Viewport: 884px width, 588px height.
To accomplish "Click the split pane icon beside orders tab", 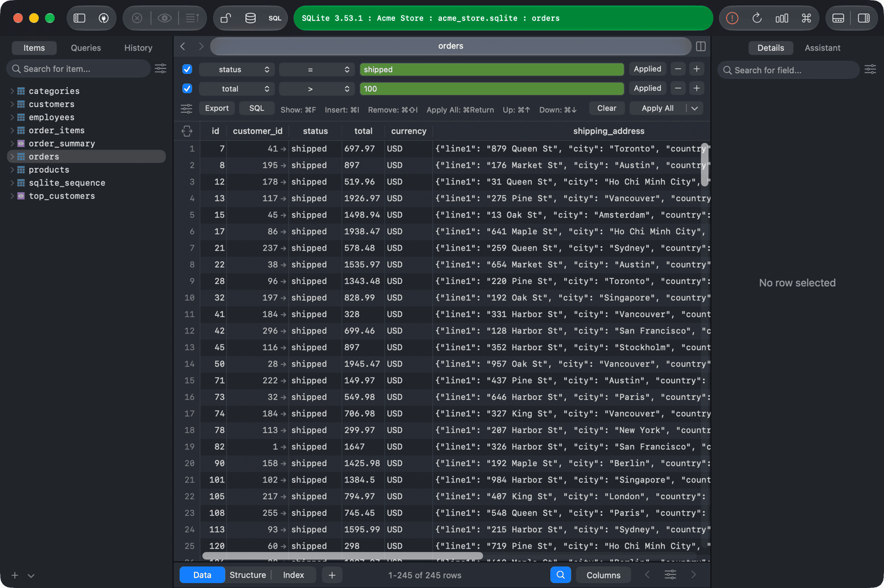I will tap(701, 46).
